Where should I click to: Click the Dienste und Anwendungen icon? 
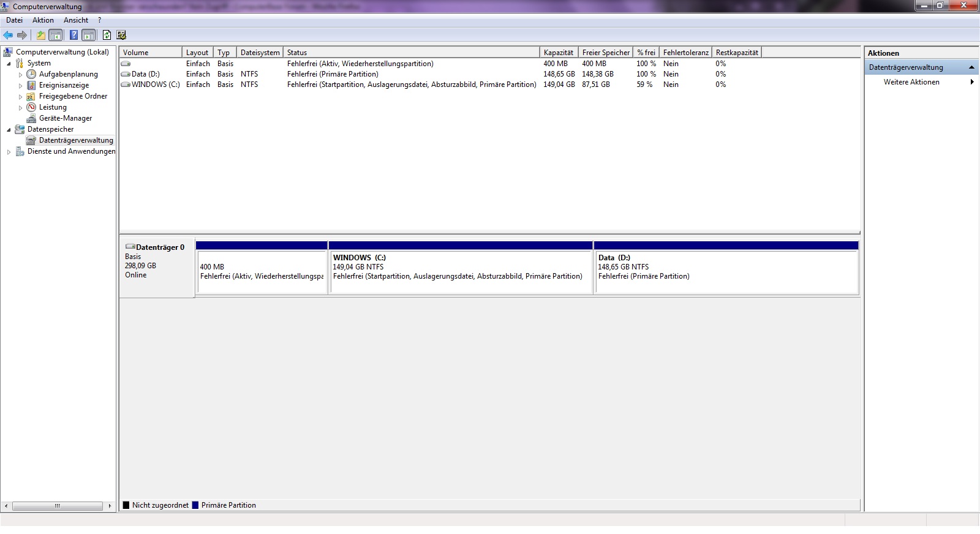20,151
